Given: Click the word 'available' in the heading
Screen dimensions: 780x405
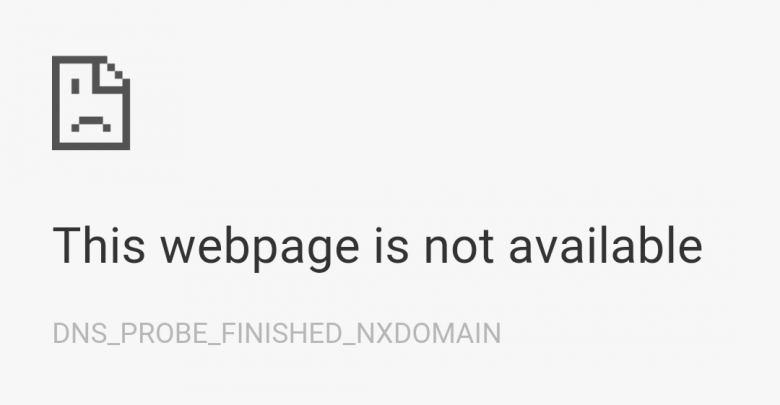Looking at the screenshot, I should pyautogui.click(x=605, y=245).
